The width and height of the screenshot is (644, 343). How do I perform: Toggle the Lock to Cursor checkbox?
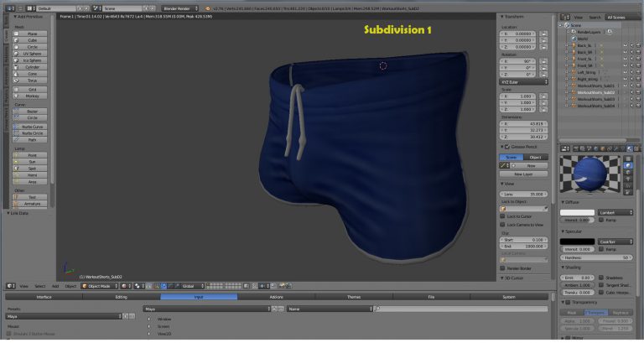503,216
